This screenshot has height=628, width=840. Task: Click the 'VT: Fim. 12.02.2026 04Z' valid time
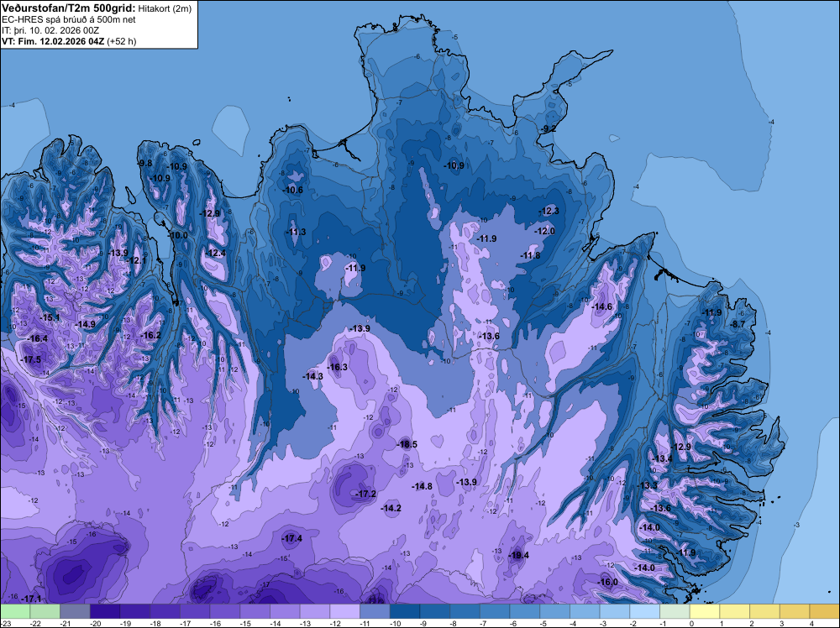[x=54, y=41]
